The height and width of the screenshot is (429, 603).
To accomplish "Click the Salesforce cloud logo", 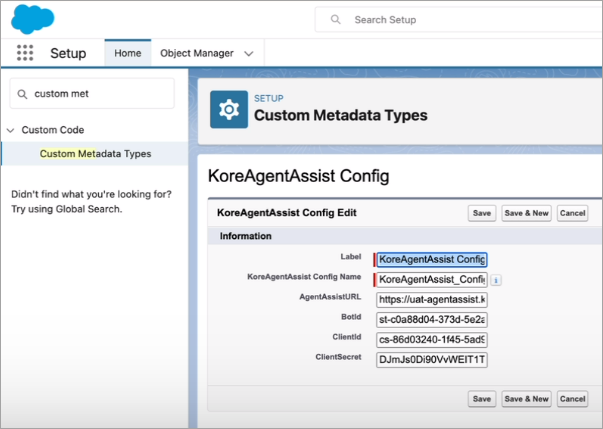I will tap(33, 19).
